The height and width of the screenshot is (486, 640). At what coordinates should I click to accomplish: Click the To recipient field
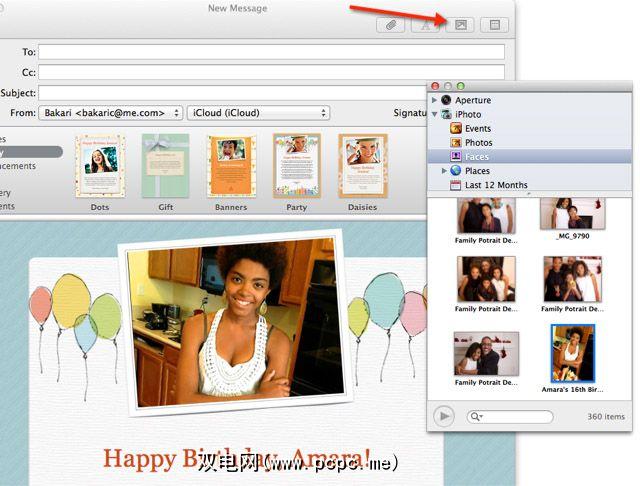coord(271,52)
